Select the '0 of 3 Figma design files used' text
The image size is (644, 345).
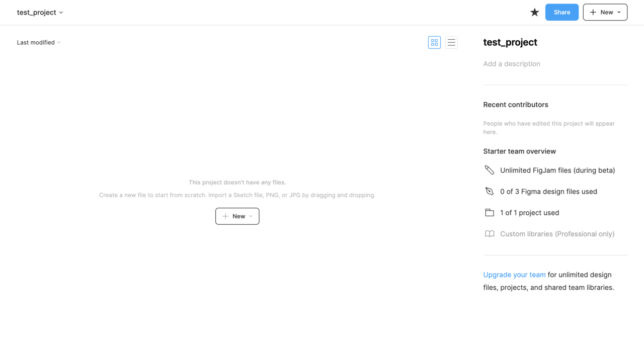click(x=548, y=192)
